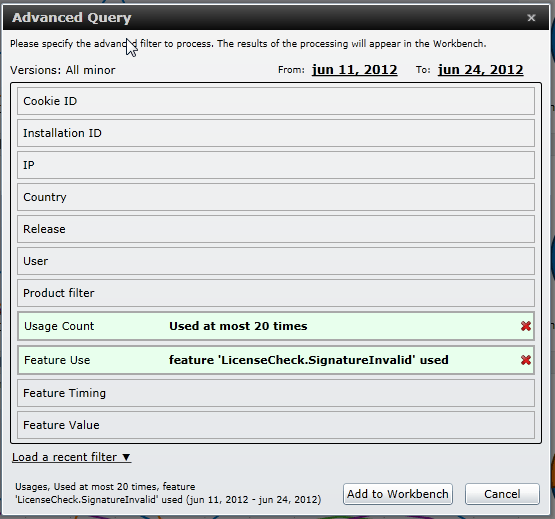Viewport: 555px width, 519px height.
Task: Open the Product filter row
Action: coord(276,293)
